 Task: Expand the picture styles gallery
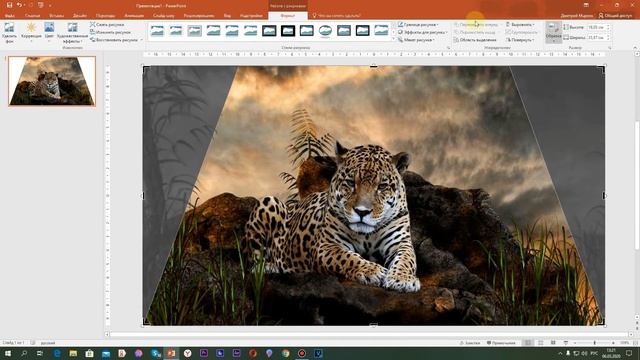pos(393,40)
